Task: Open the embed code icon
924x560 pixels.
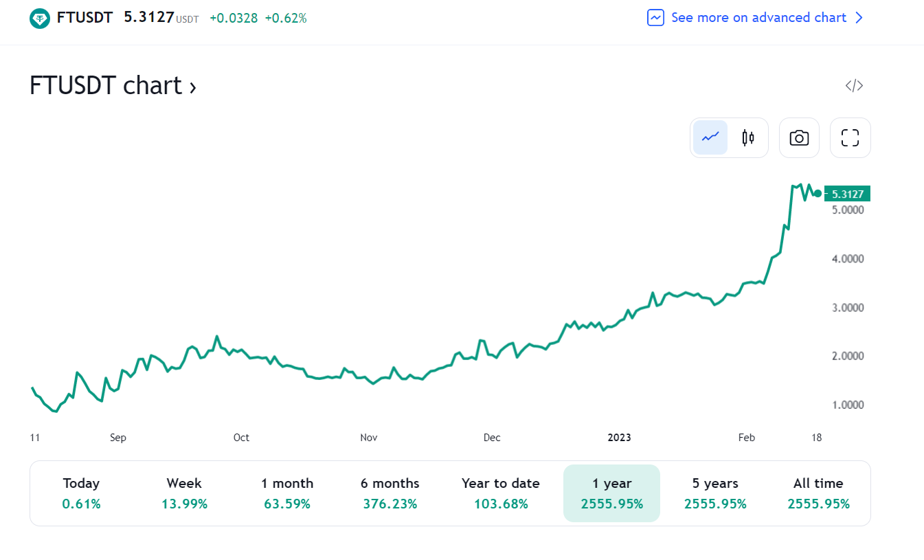Action: [x=854, y=86]
